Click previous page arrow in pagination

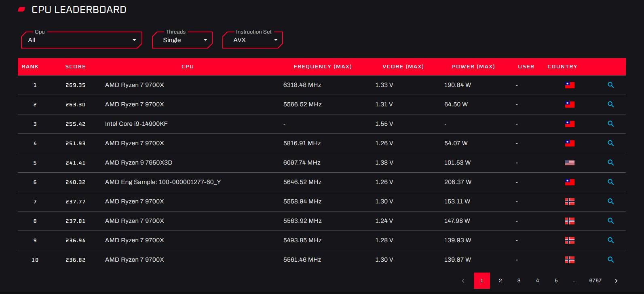(463, 281)
